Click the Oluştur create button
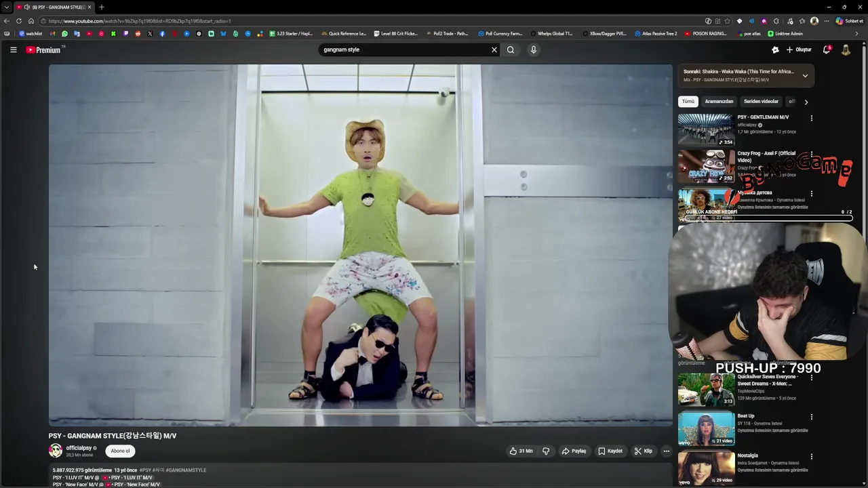Image resolution: width=868 pixels, height=488 pixels. (799, 49)
